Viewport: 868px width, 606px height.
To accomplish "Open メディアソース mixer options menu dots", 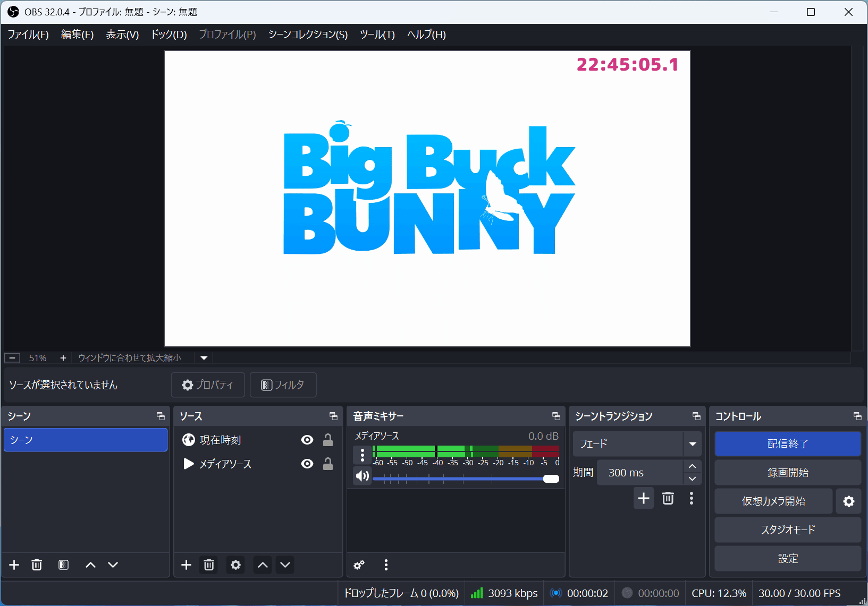I will click(363, 455).
